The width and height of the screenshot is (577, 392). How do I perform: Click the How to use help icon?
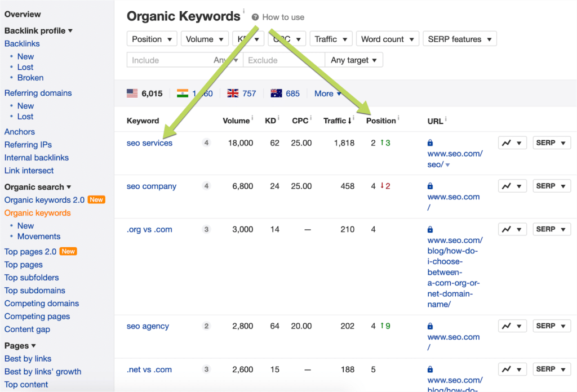tap(255, 17)
